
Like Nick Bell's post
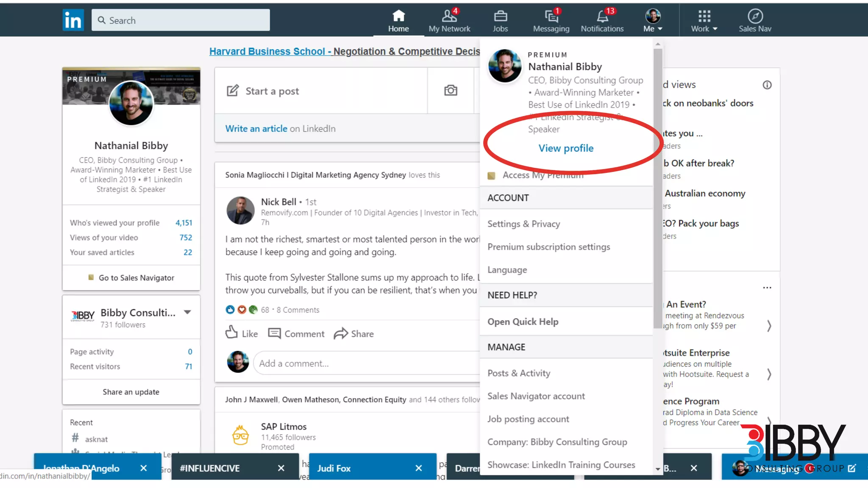pyautogui.click(x=242, y=333)
